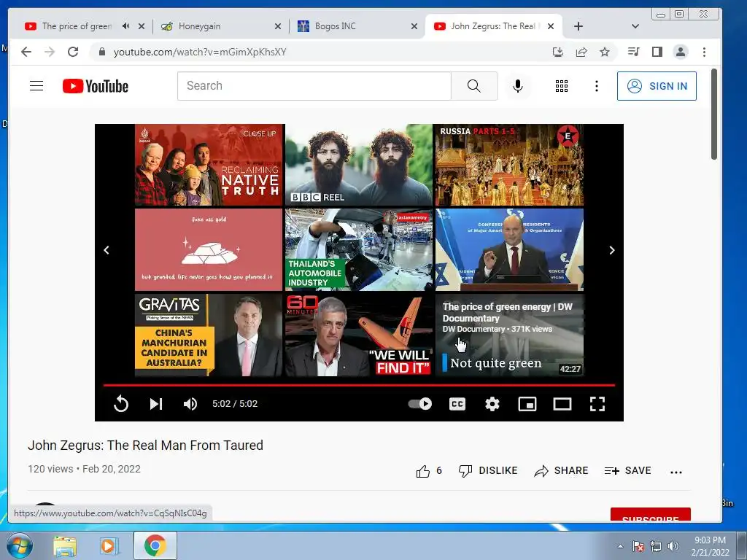Go back in browser history
The width and height of the screenshot is (747, 560).
(x=26, y=52)
